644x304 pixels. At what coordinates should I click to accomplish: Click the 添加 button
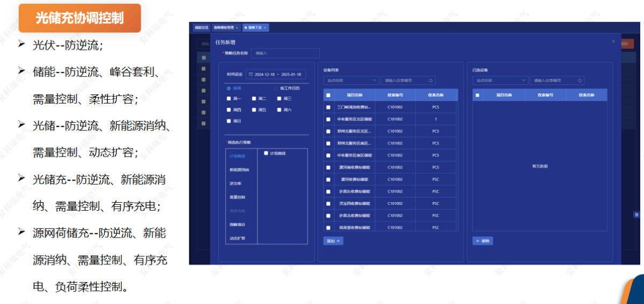coord(333,241)
